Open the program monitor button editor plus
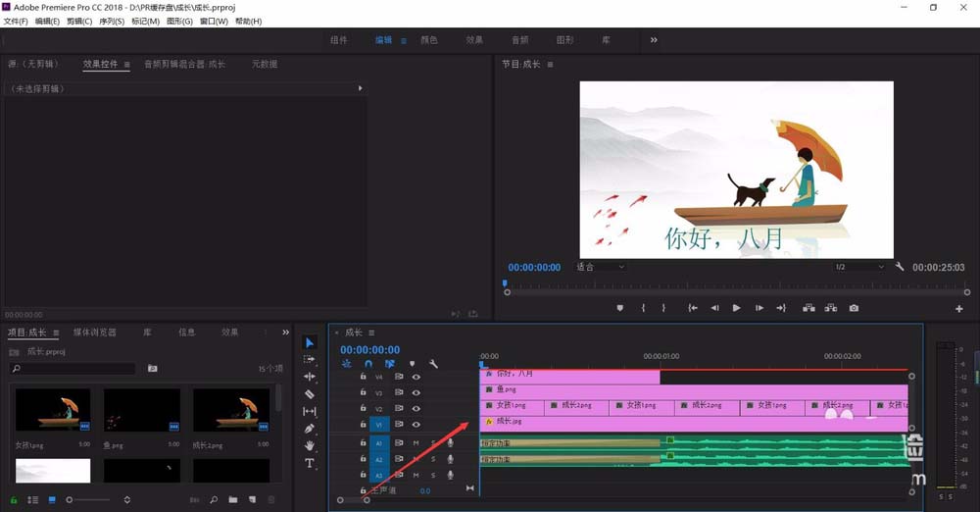980x512 pixels. click(x=958, y=309)
